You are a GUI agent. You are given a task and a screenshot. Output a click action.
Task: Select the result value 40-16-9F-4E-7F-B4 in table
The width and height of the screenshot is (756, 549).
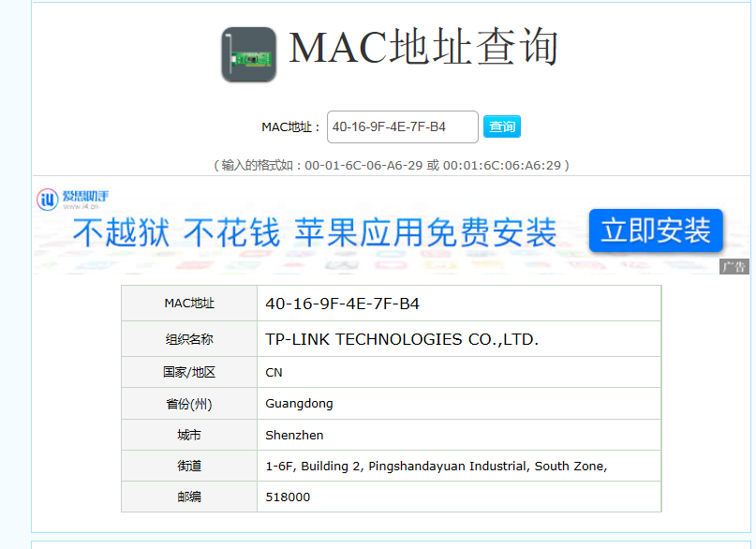tap(342, 304)
